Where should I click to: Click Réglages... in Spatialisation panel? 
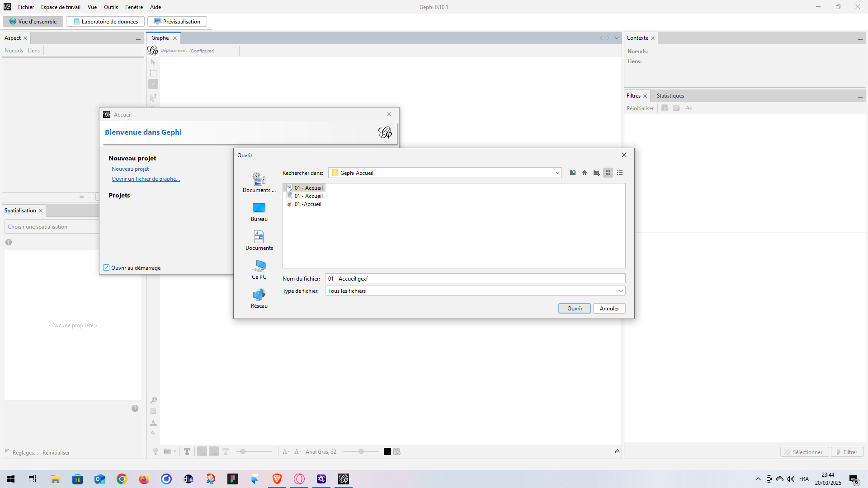(x=25, y=452)
